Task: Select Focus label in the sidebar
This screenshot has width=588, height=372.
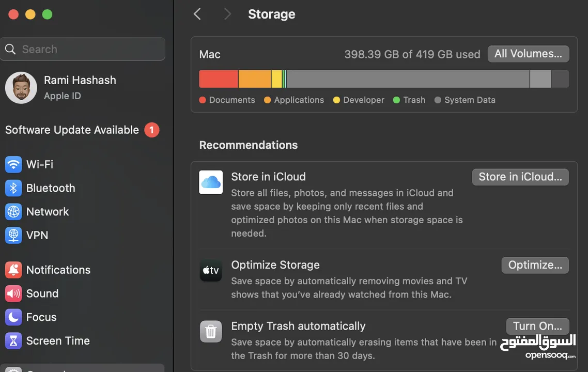Action: [x=41, y=317]
